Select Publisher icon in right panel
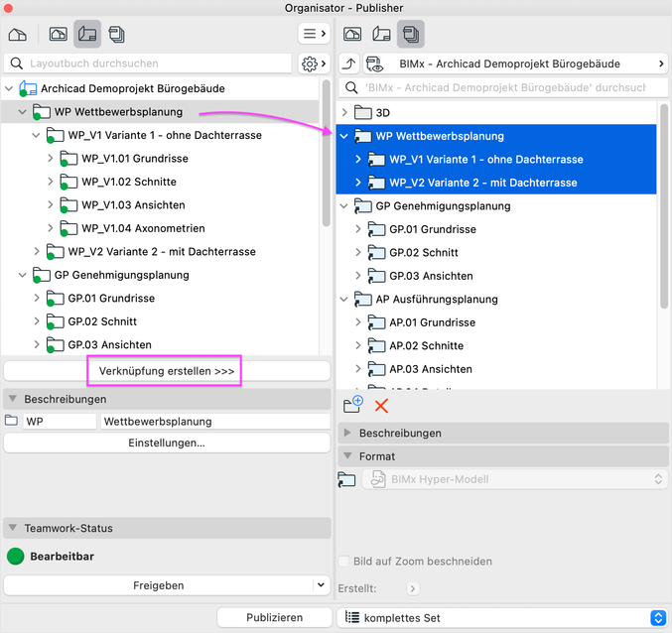Image resolution: width=672 pixels, height=633 pixels. pos(411,35)
